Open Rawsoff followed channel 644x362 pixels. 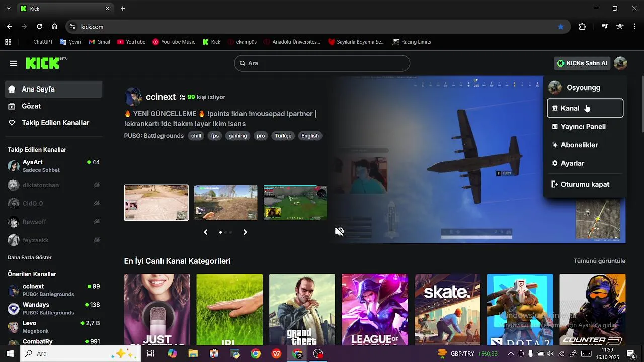click(54, 222)
